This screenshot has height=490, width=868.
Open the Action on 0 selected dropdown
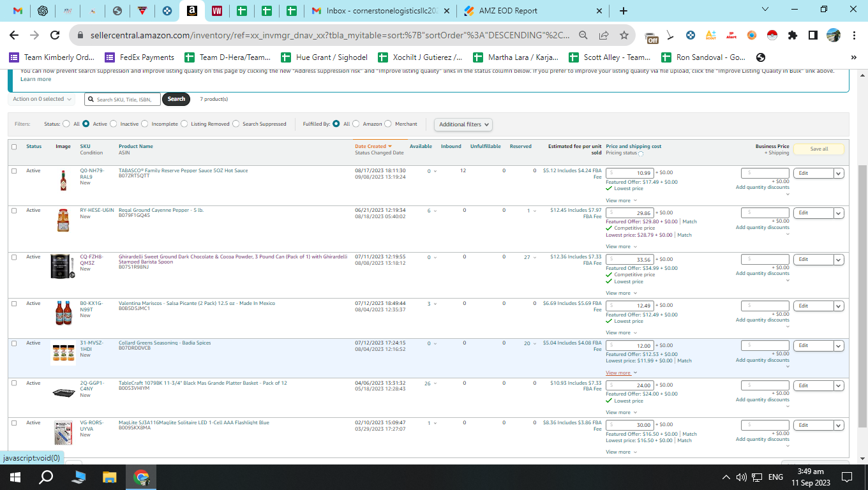tap(43, 99)
